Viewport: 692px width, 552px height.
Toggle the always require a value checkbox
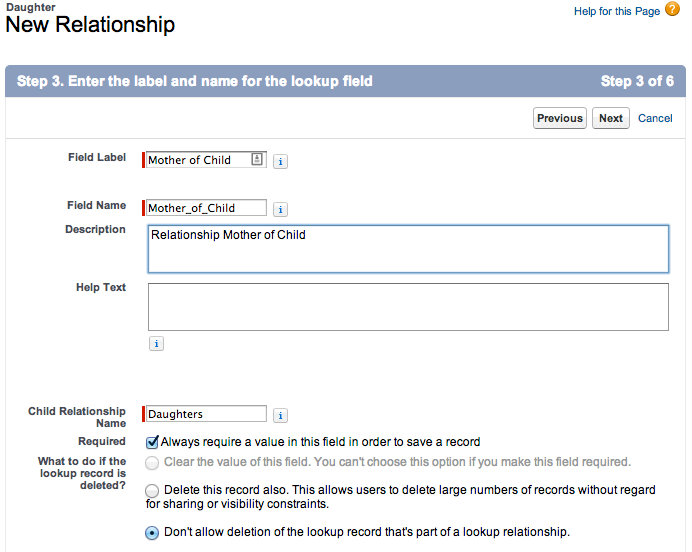click(153, 442)
